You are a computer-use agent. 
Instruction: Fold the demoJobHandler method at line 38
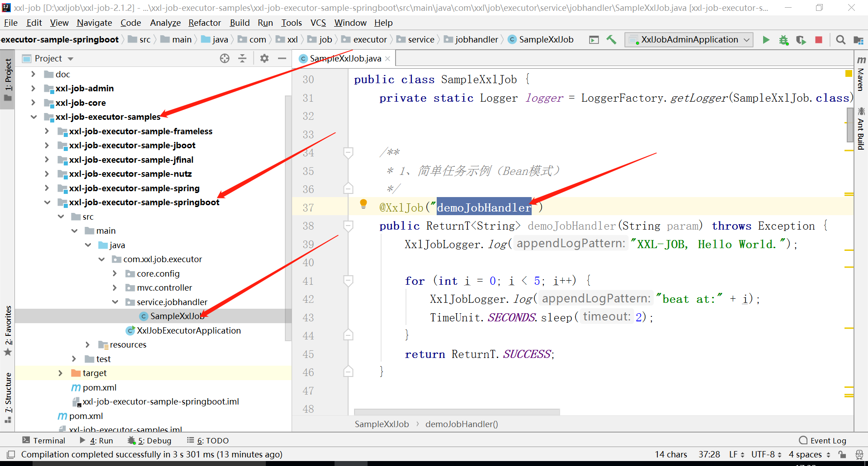click(348, 225)
